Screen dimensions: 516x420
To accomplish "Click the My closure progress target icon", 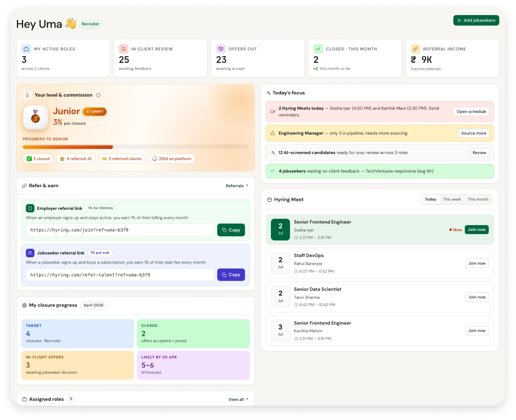I will click(24, 306).
